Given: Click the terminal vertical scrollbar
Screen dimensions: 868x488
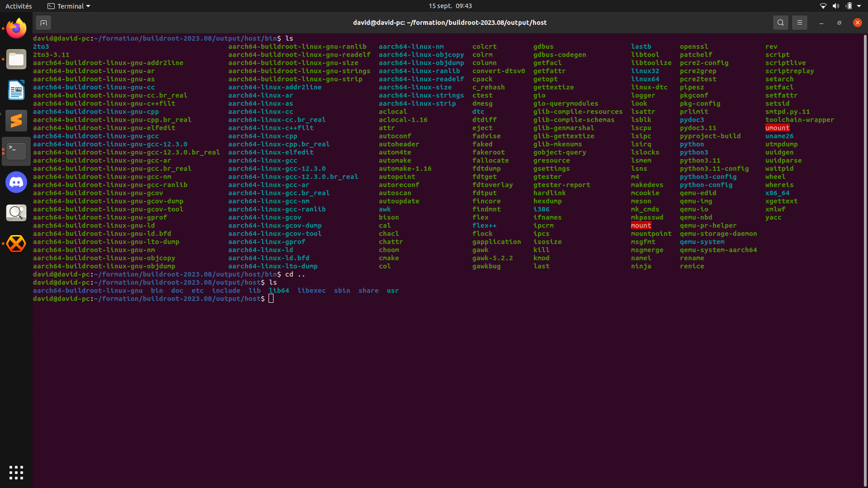Looking at the screenshot, I should [x=865, y=260].
